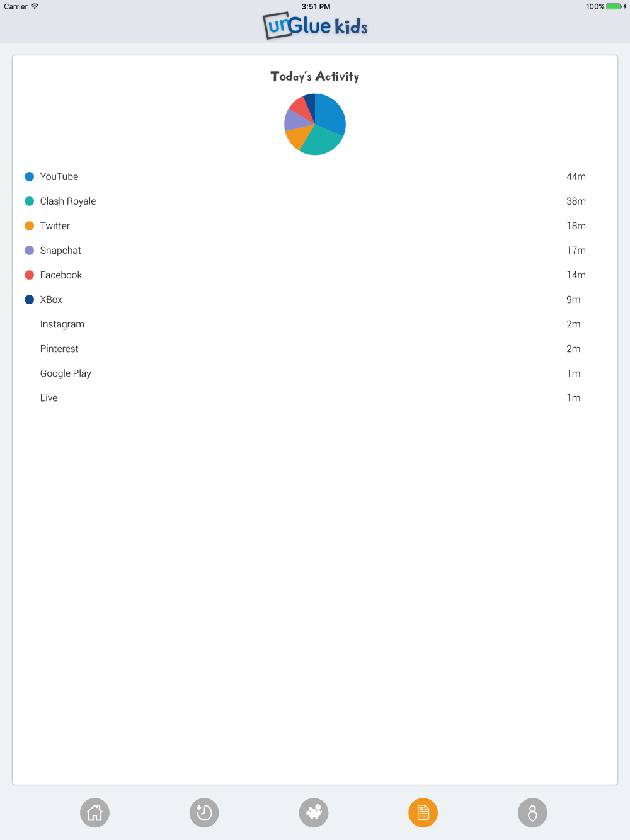Select the orange activity report icon
Image resolution: width=630 pixels, height=840 pixels.
(423, 812)
